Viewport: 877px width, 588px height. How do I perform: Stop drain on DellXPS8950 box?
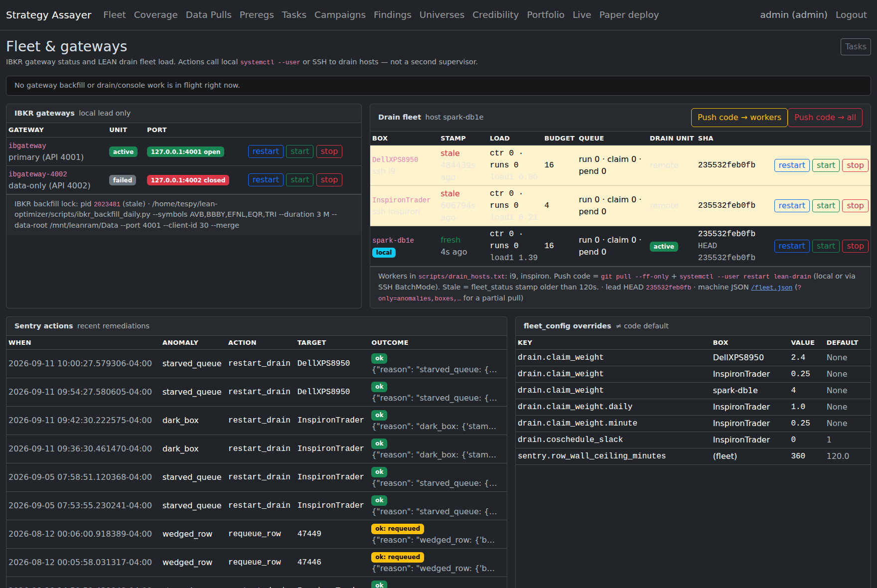[855, 165]
